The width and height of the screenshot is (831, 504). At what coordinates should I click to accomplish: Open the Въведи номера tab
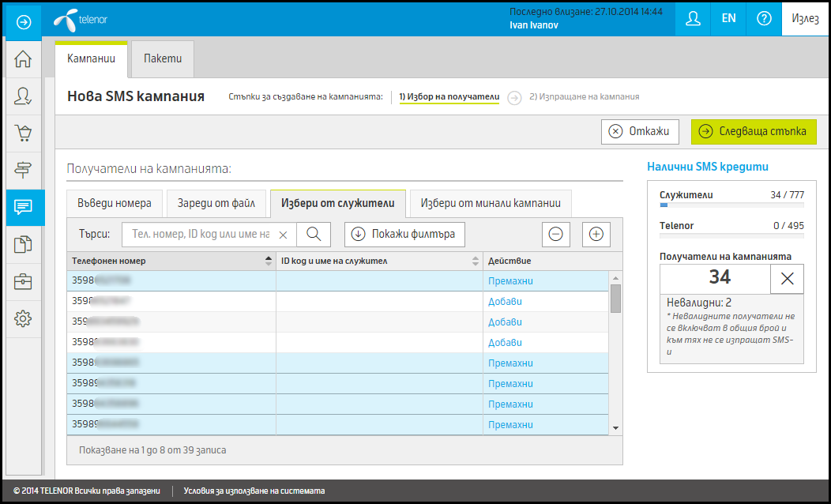tap(115, 204)
